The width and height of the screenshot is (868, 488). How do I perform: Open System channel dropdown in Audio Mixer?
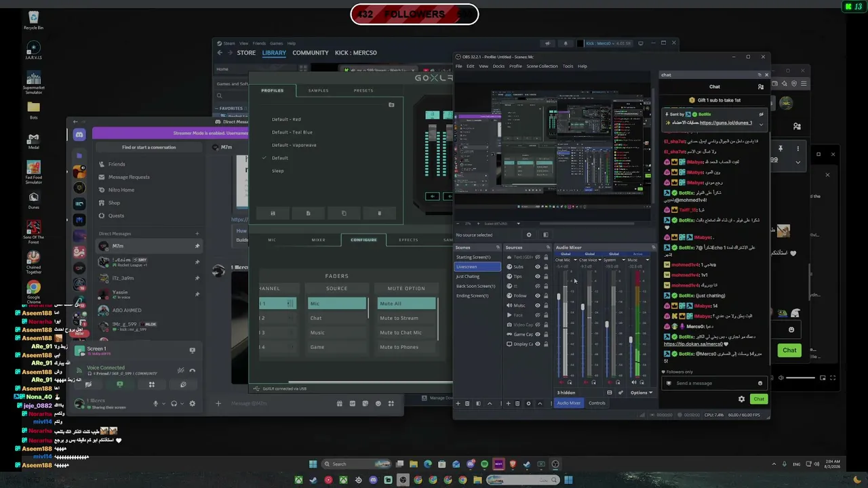coord(623,260)
